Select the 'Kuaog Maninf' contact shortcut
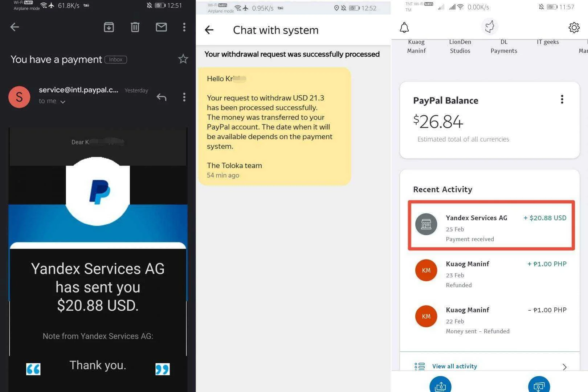This screenshot has height=392, width=588. coord(416,46)
